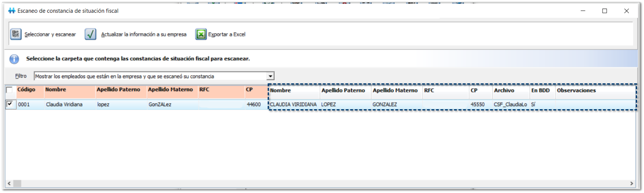This screenshot has height=193, width=644.
Task: Click the blue information icon
Action: pyautogui.click(x=14, y=59)
